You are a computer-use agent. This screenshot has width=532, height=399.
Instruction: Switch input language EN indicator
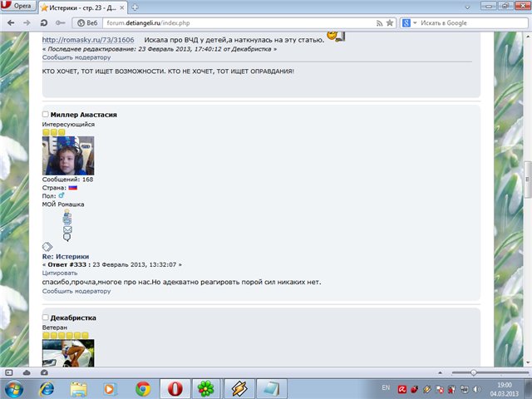pyautogui.click(x=386, y=388)
